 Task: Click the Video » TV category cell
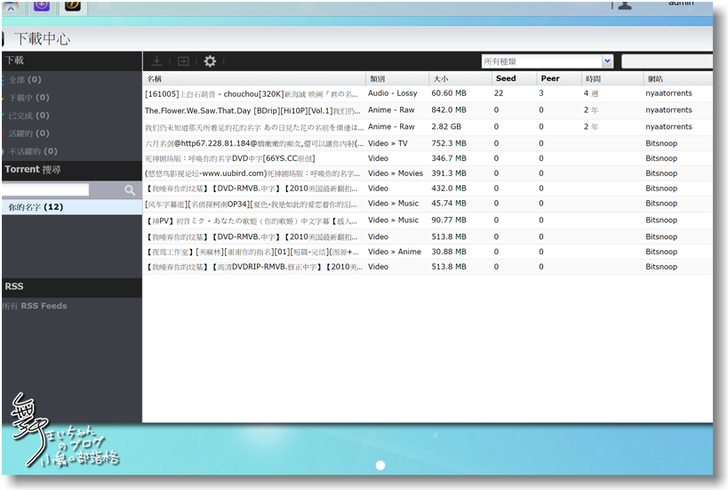pos(388,144)
